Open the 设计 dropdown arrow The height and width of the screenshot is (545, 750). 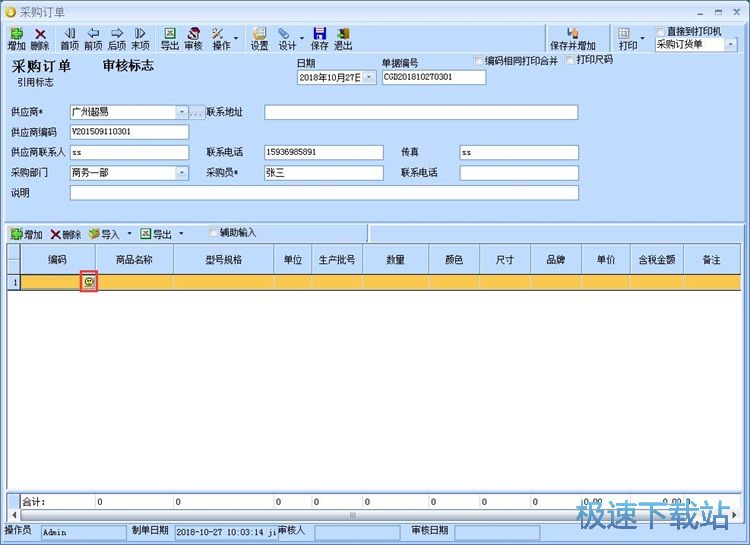point(302,38)
